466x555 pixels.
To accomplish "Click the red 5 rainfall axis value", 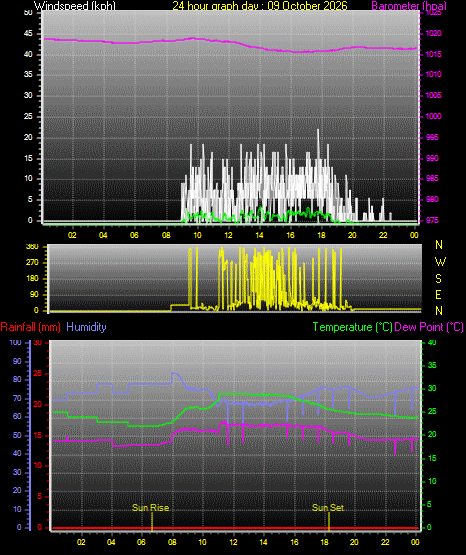I will [x=39, y=496].
